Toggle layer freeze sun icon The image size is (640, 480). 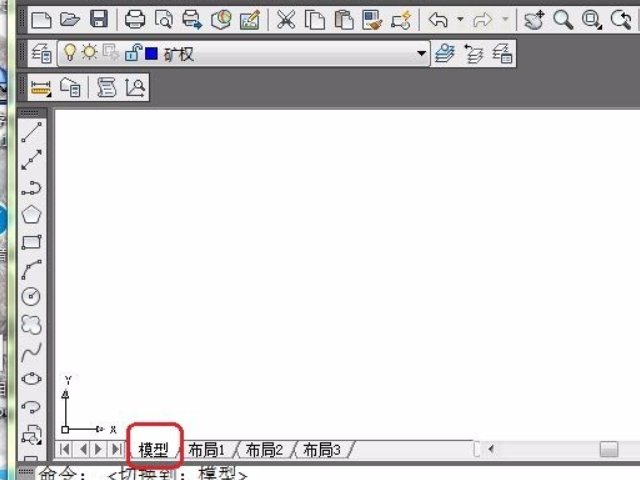(x=89, y=53)
